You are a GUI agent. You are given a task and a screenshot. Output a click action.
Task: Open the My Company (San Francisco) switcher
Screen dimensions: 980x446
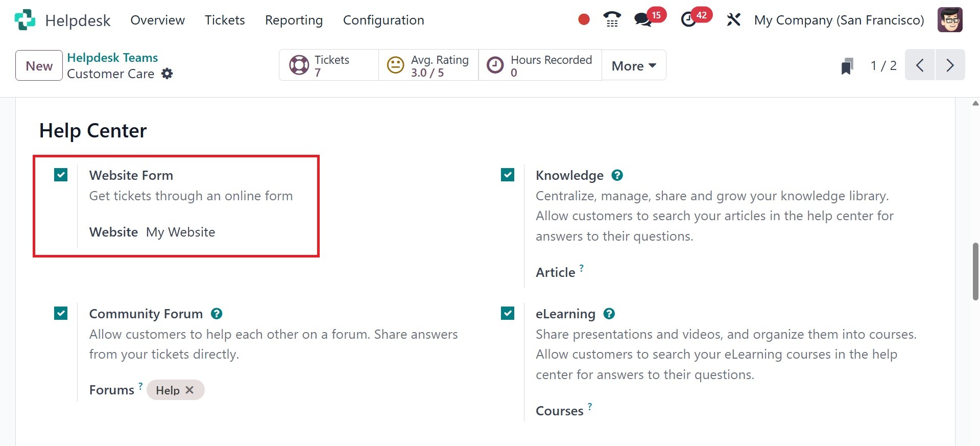[839, 20]
